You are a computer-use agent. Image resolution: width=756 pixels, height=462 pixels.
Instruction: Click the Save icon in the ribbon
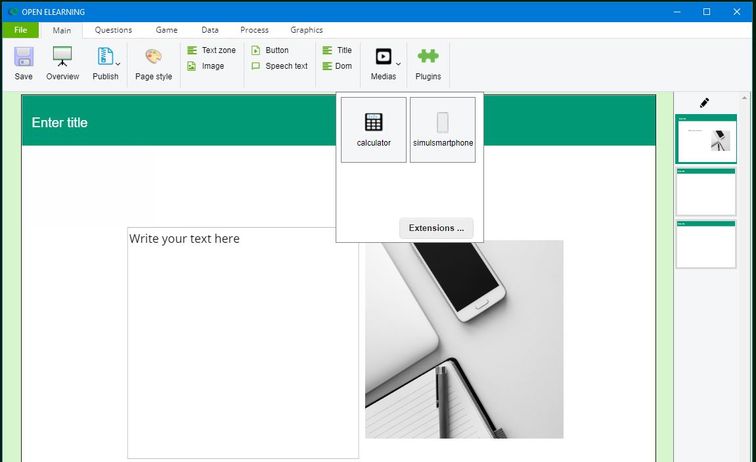(x=23, y=58)
